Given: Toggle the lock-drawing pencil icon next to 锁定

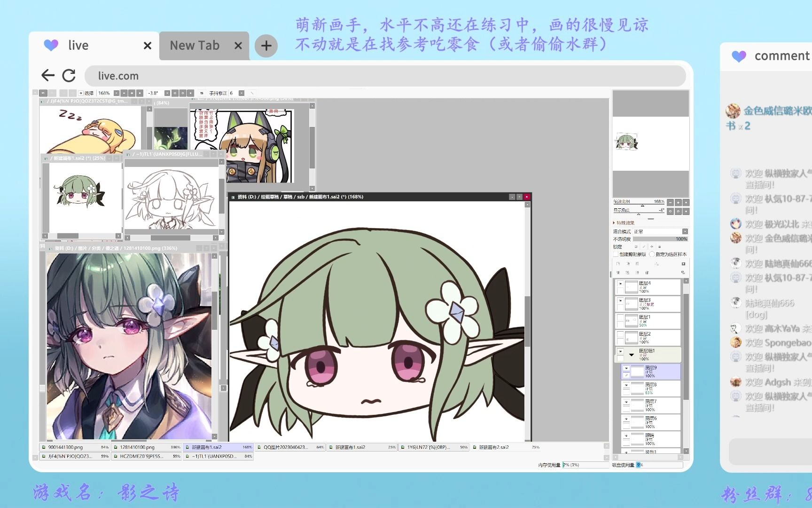Looking at the screenshot, I should [644, 246].
